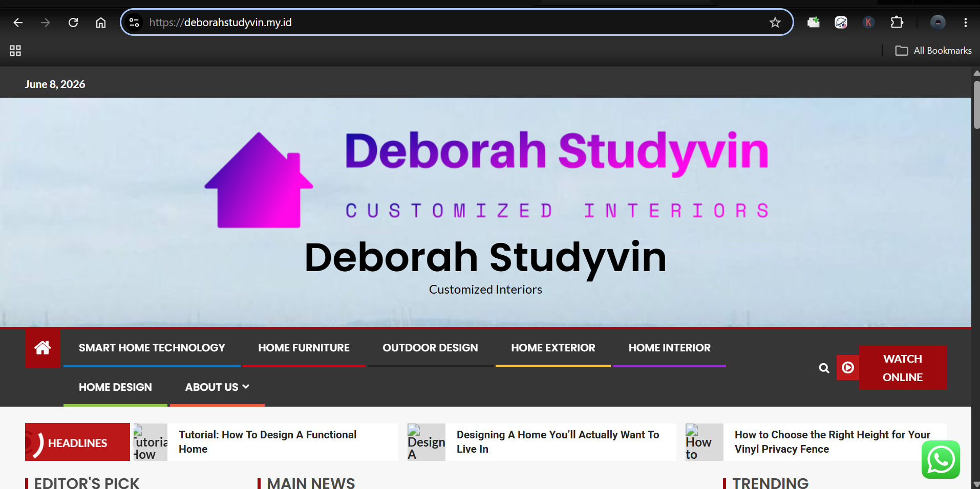Open site search magnifier icon

point(824,368)
